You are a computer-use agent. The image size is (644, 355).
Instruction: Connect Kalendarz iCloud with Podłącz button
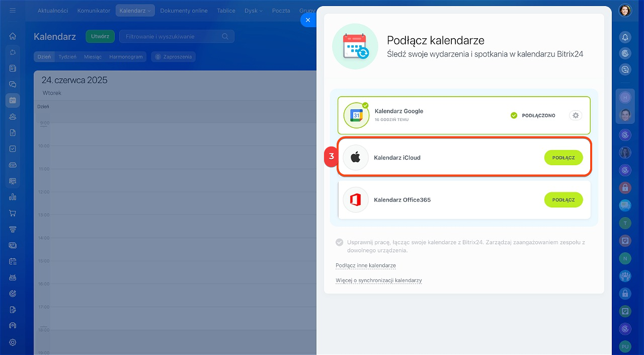click(x=563, y=158)
